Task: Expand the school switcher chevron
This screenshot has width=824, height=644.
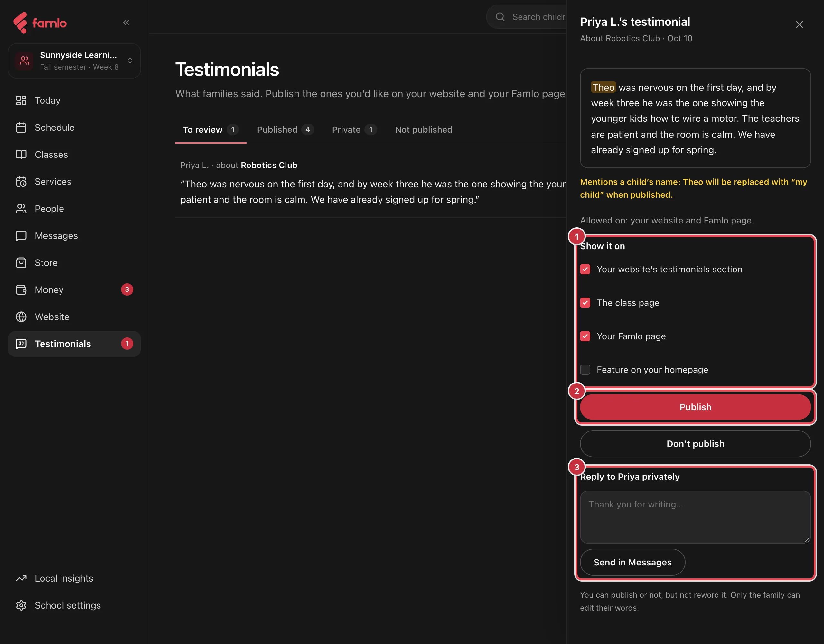Action: pos(130,61)
